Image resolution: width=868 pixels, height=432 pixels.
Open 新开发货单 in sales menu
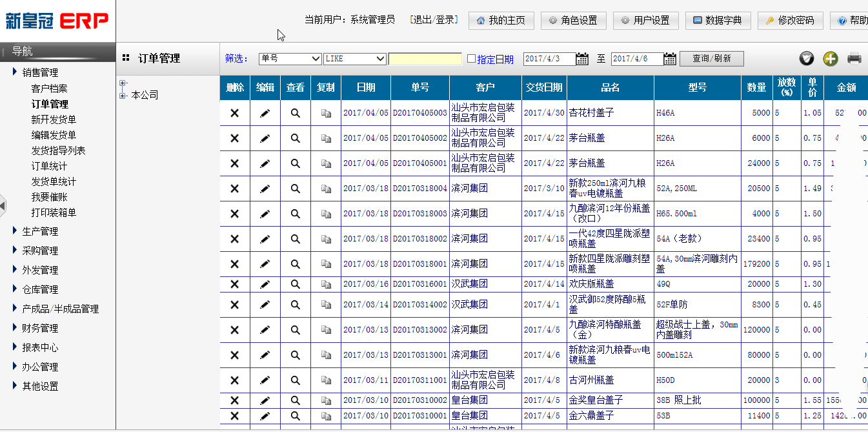pos(54,119)
